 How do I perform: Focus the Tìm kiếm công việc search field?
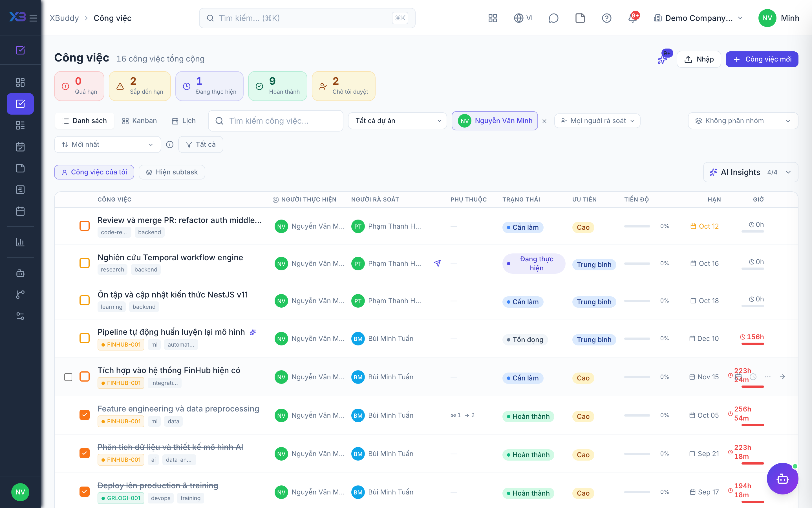276,121
